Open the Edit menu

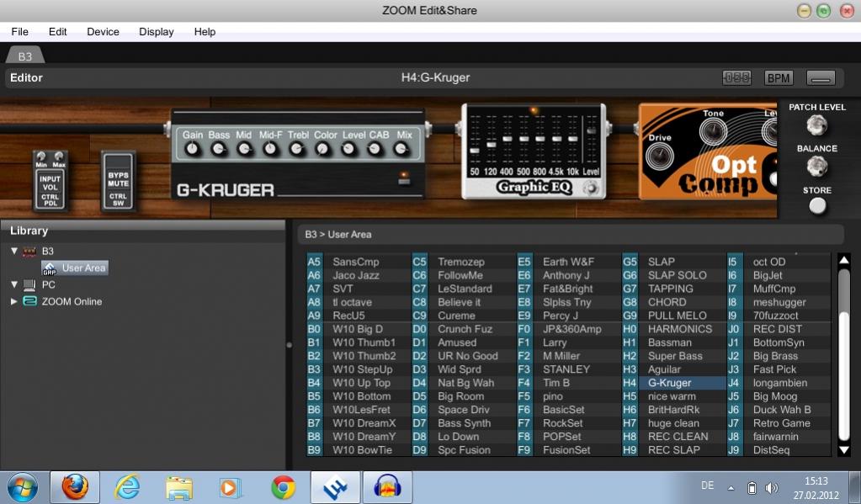(x=58, y=32)
